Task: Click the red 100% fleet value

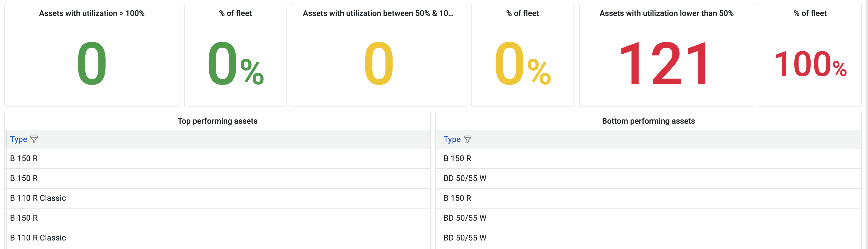Action: coord(810,65)
